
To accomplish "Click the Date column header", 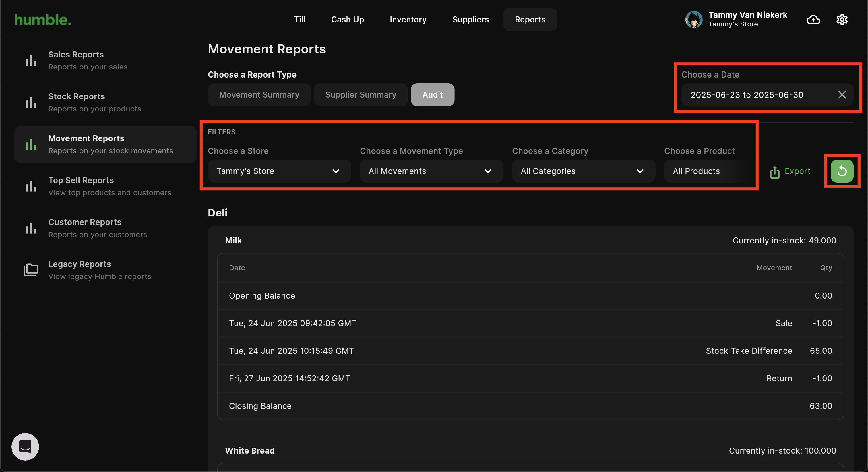I will click(237, 268).
